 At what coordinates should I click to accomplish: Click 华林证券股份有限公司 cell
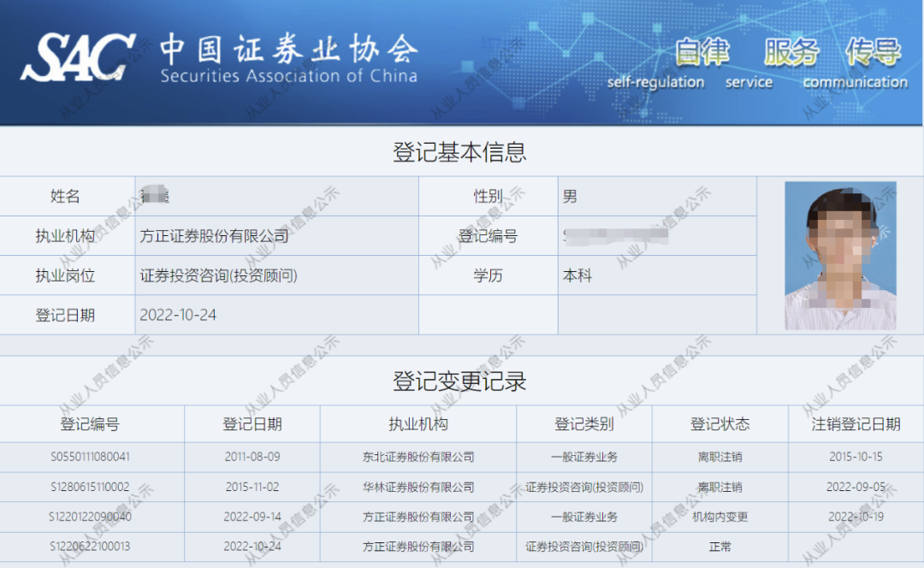tap(418, 488)
